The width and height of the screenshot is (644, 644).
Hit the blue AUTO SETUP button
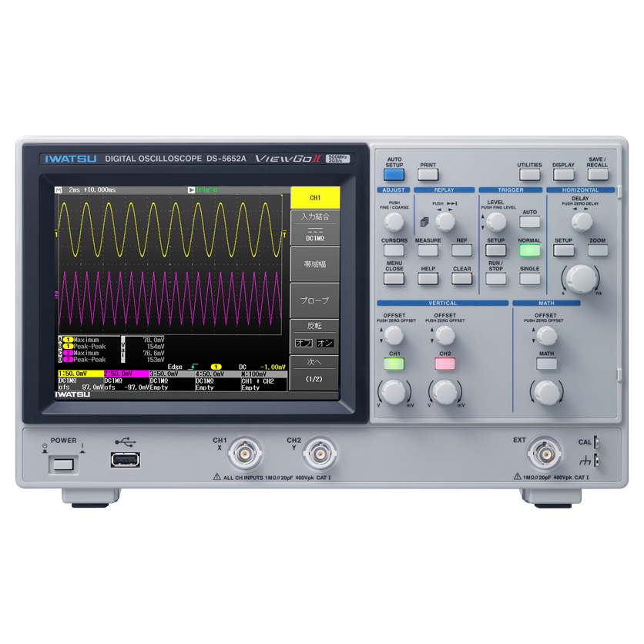[394, 175]
